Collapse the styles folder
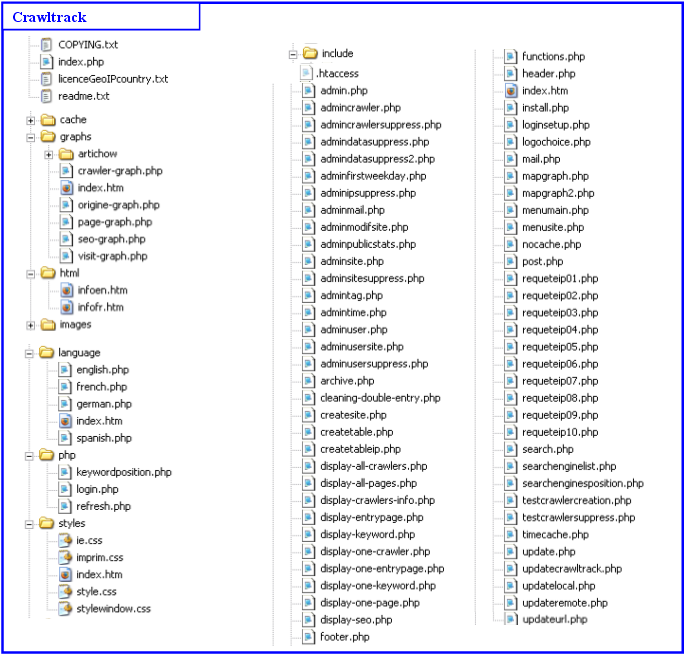The image size is (685, 656). pos(29,525)
